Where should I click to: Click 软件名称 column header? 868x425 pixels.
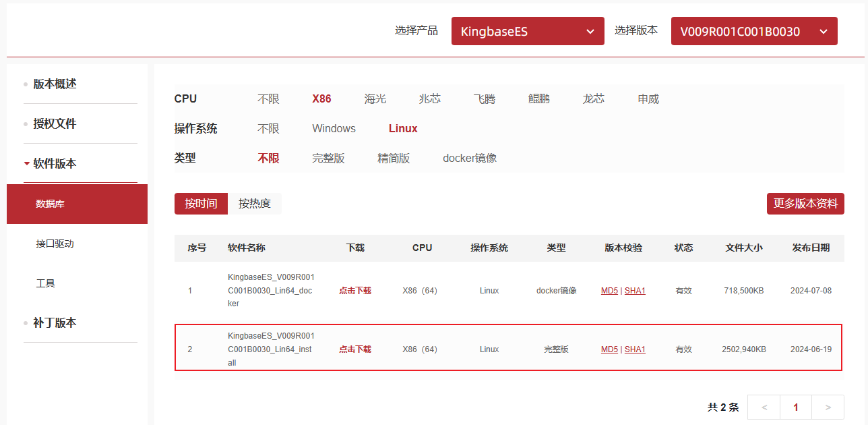247,248
